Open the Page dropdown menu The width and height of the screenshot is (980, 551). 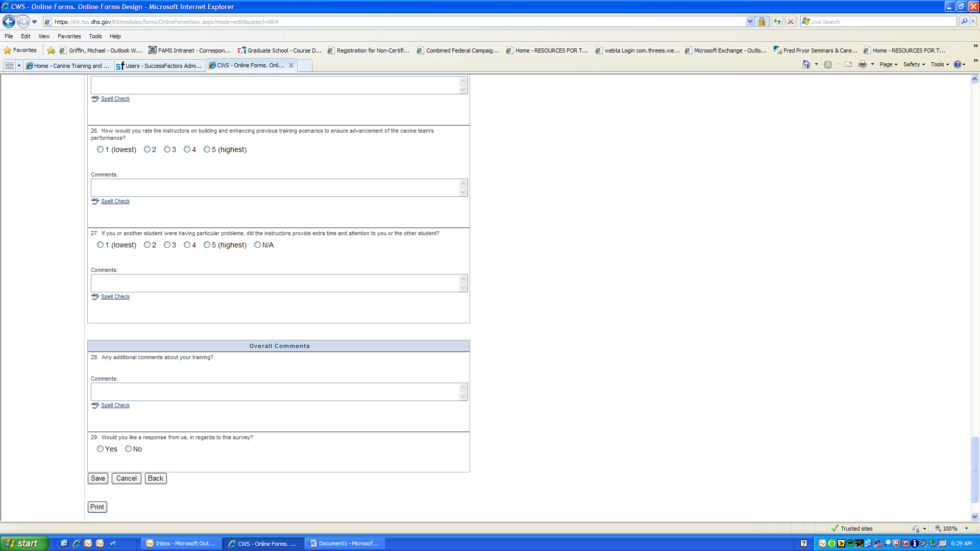[888, 64]
